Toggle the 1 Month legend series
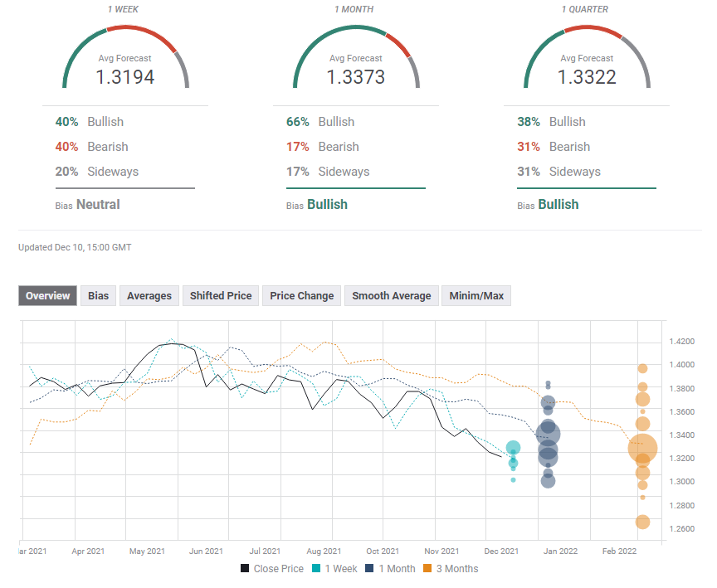The image size is (717, 588). tap(397, 569)
